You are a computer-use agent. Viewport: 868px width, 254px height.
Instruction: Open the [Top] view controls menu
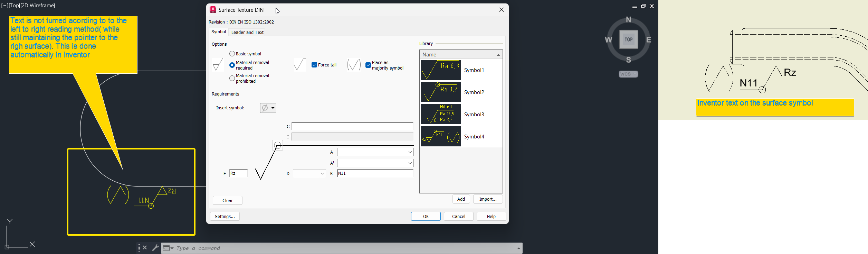click(x=14, y=6)
